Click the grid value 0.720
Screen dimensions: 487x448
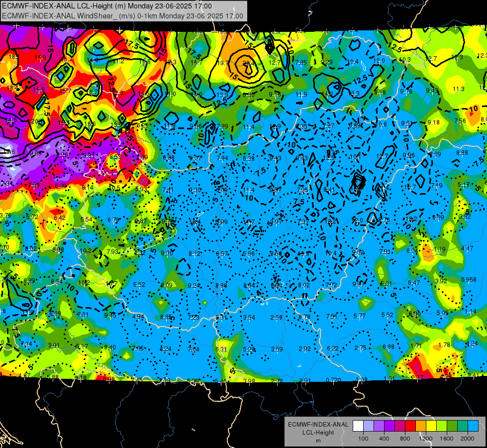tap(333, 380)
